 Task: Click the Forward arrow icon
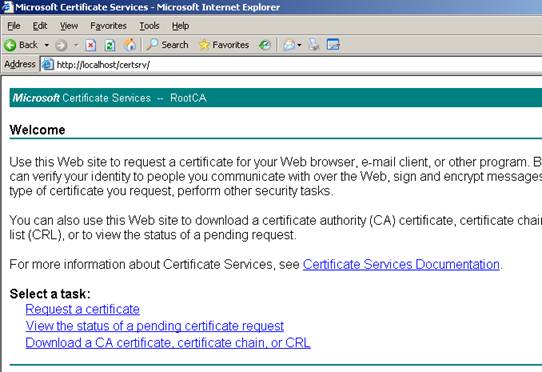61,45
